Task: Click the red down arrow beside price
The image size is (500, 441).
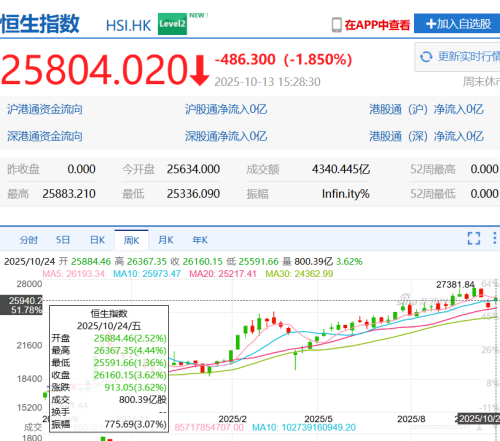Action: coord(200,71)
